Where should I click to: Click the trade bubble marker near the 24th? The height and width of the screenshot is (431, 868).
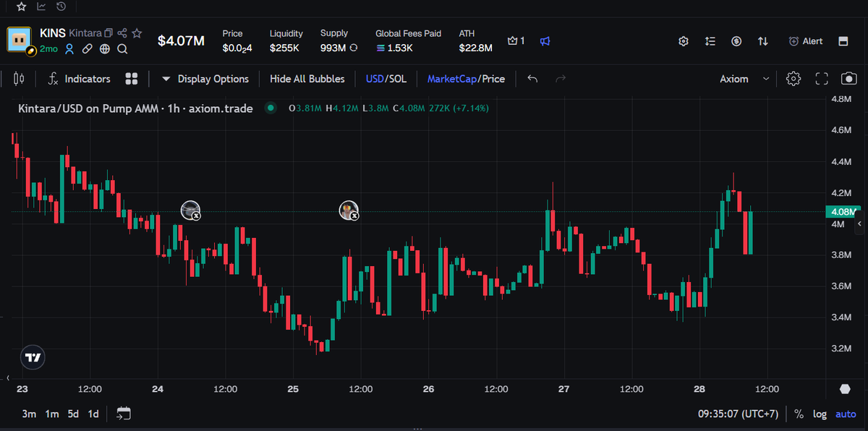(190, 210)
